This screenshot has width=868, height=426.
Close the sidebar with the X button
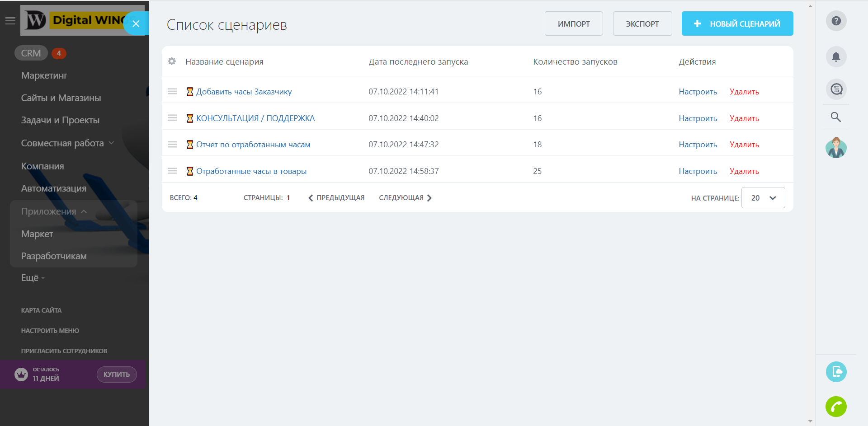tap(136, 23)
